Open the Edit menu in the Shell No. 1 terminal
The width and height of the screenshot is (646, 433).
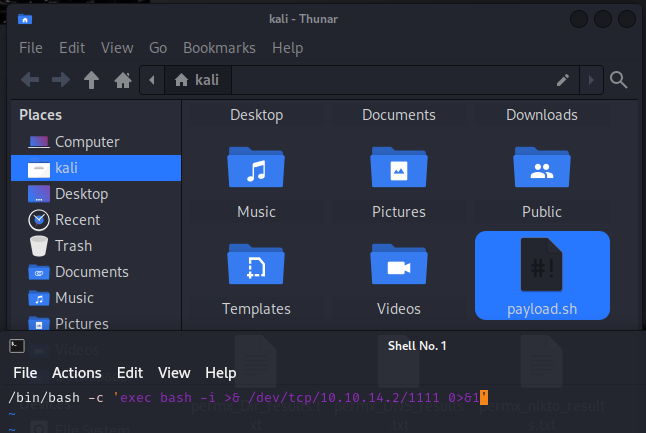pos(130,373)
